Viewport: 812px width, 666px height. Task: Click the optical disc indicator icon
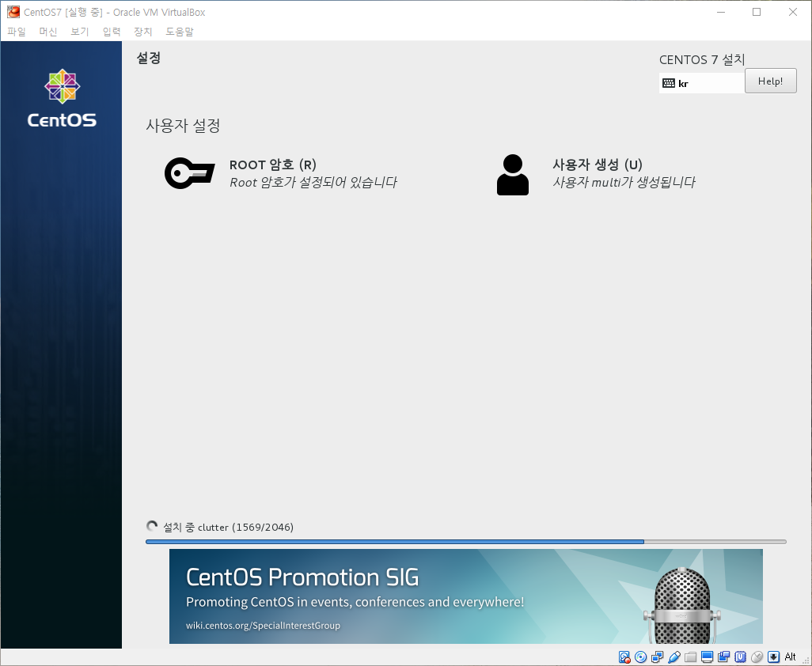coord(640,657)
